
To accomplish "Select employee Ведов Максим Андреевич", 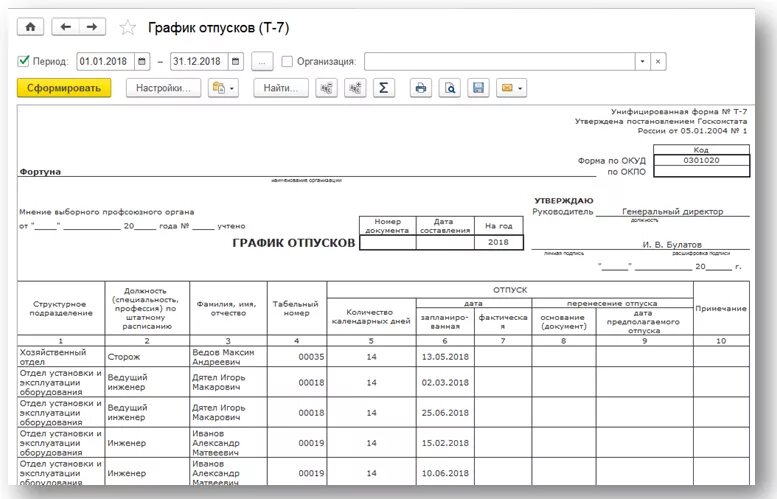I will (228, 357).
